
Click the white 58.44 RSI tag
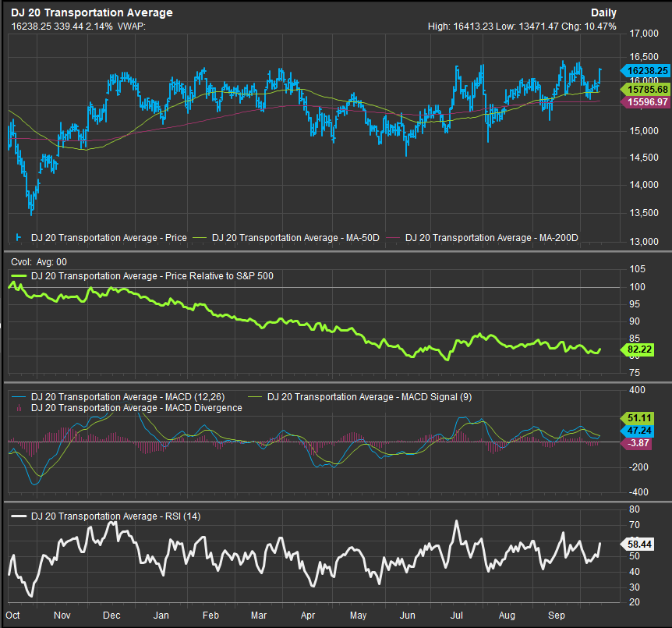click(x=638, y=545)
